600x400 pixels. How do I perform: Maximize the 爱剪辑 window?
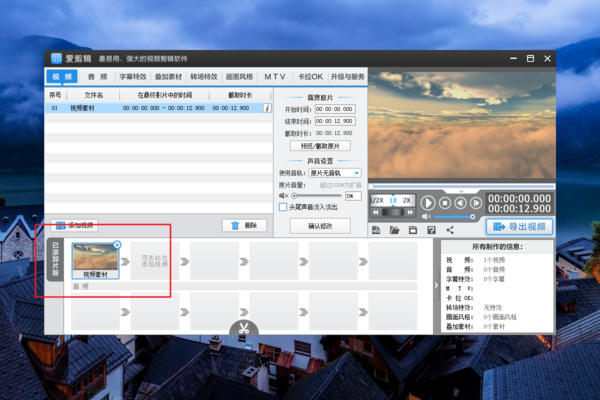[x=530, y=58]
